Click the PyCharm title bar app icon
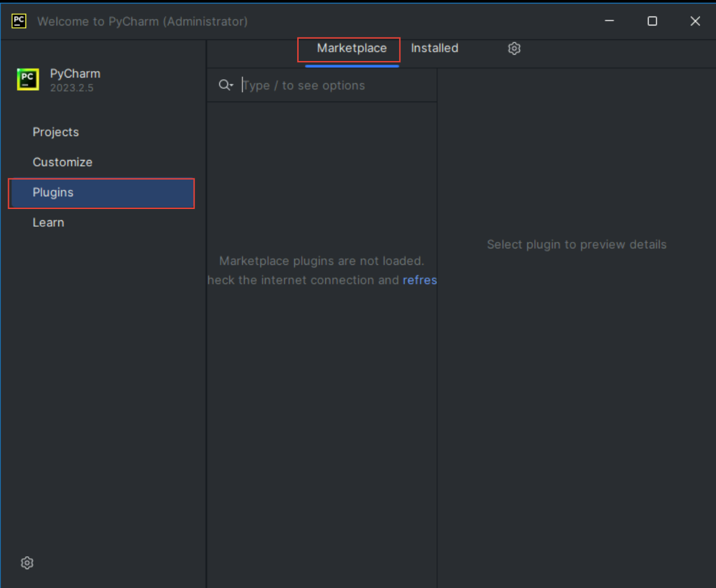Image resolution: width=716 pixels, height=588 pixels. pos(18,21)
